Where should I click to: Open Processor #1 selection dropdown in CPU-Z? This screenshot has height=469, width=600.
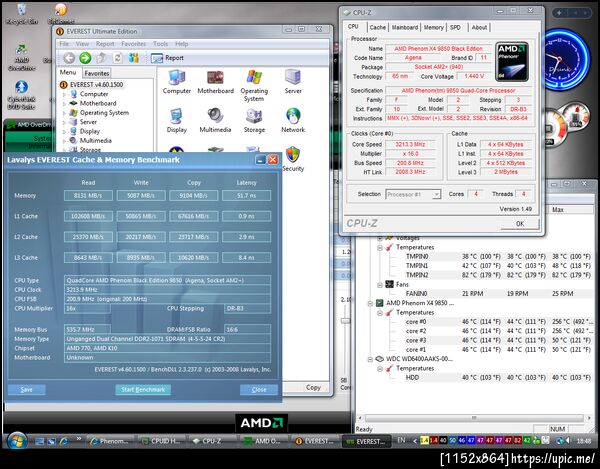(413, 194)
